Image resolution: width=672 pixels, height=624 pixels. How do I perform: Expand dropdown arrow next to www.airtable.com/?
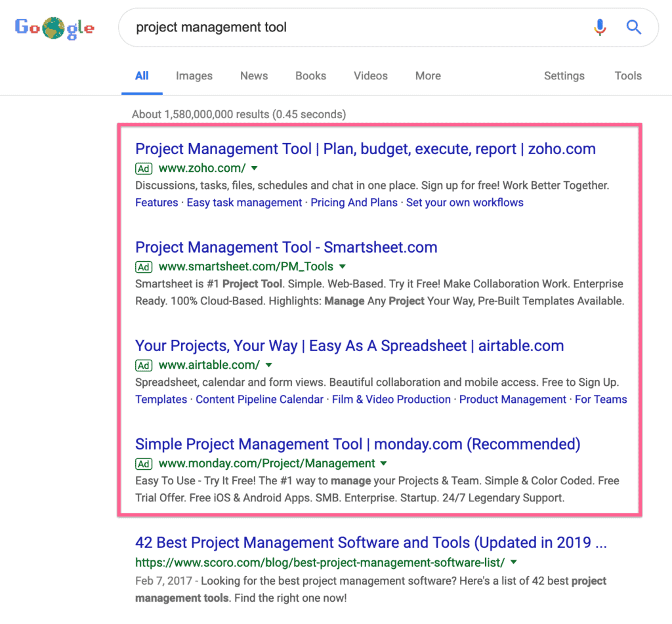[x=268, y=365]
